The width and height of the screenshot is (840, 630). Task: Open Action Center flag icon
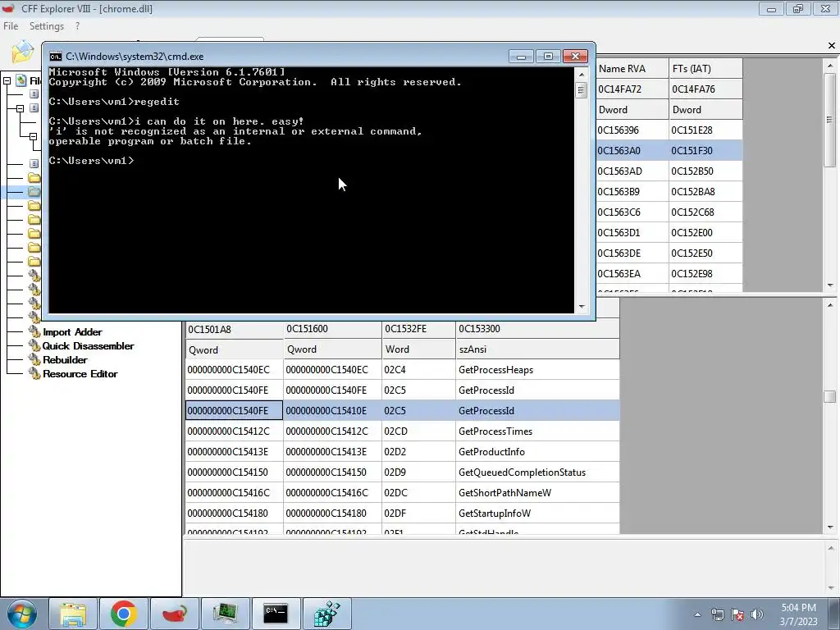(737, 614)
